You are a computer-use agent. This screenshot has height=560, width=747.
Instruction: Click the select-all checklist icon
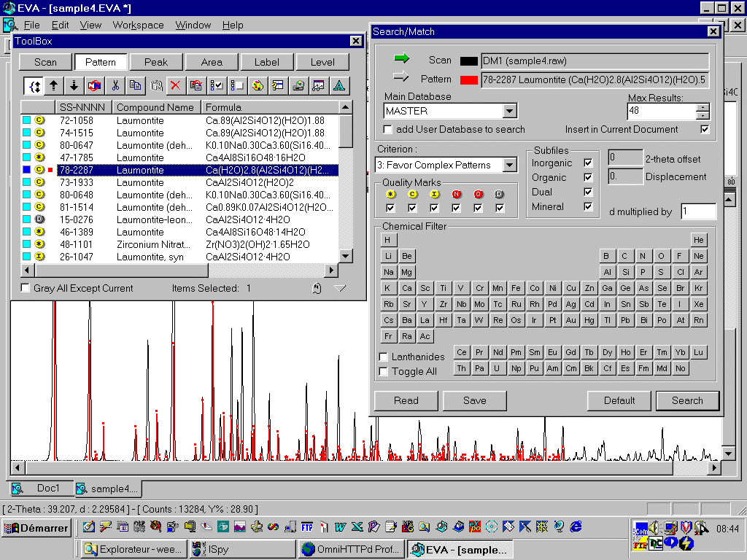[x=217, y=86]
